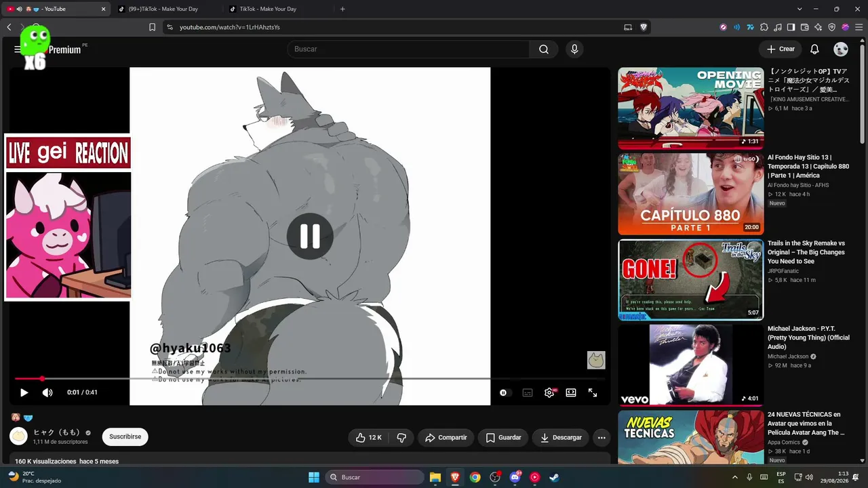This screenshot has height=488, width=868.
Task: Toggle subtitles in the video player
Action: coord(528,392)
